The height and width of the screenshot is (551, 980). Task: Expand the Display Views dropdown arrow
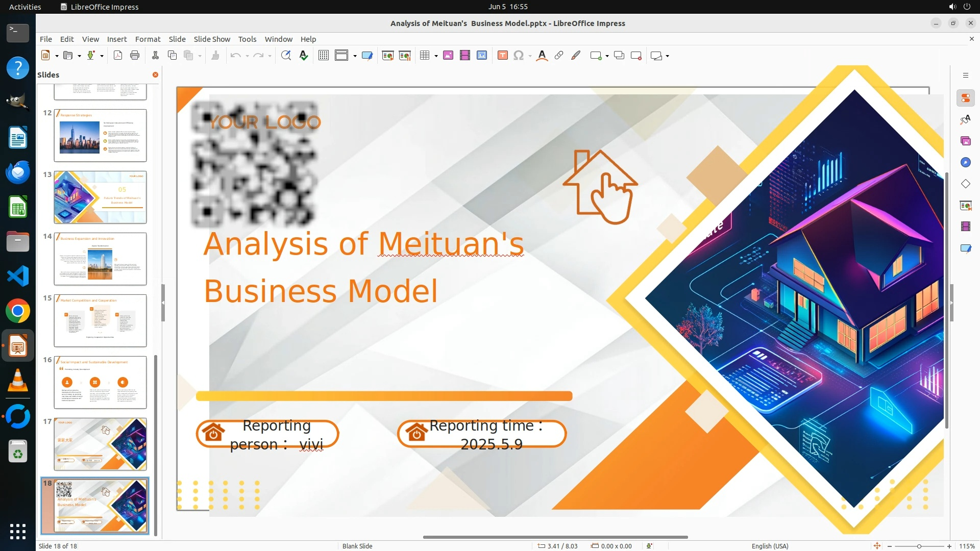(x=355, y=56)
